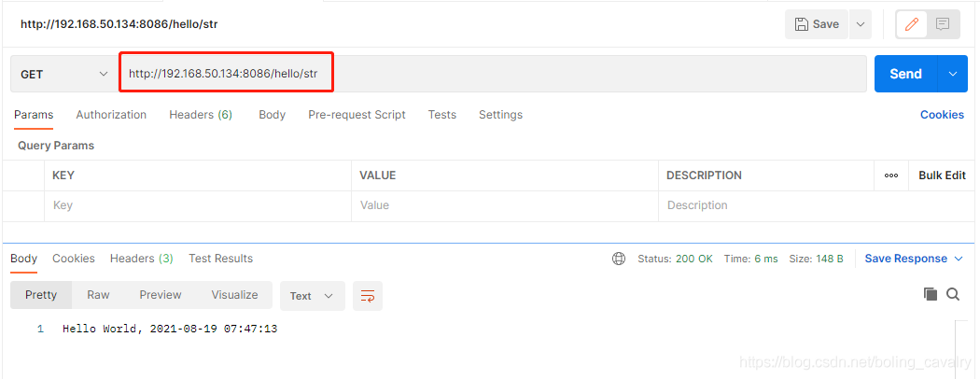Save the request

(817, 24)
